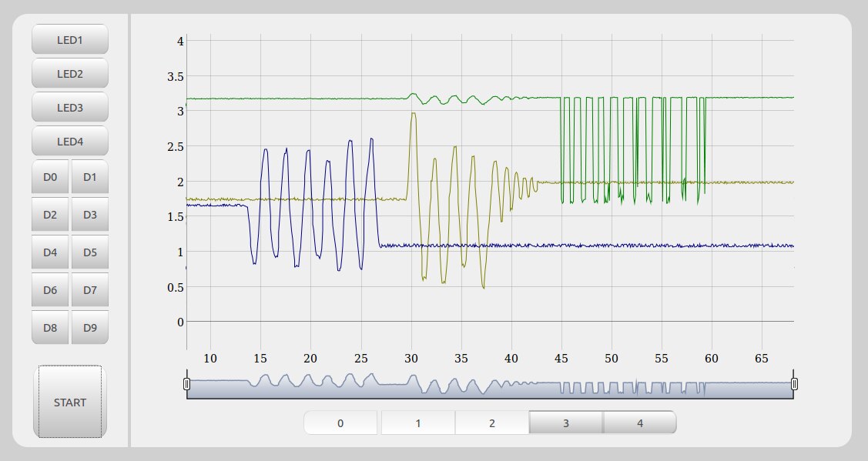Toggle digital pin D4

click(50, 252)
